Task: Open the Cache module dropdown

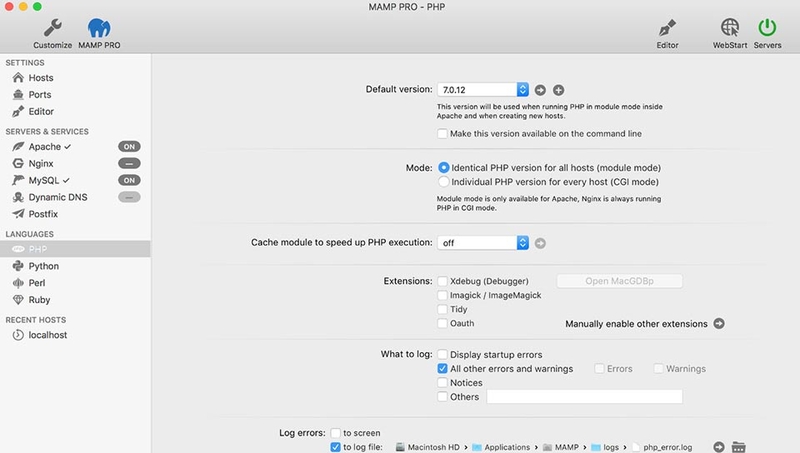Action: click(x=483, y=243)
